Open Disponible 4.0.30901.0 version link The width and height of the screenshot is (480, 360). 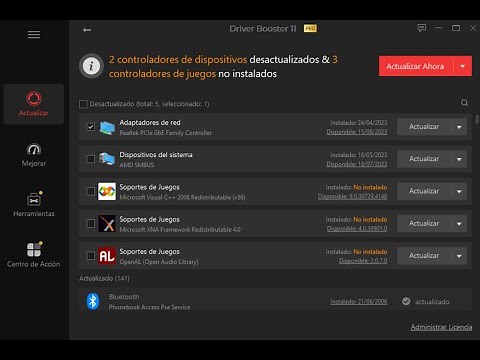coord(357,228)
